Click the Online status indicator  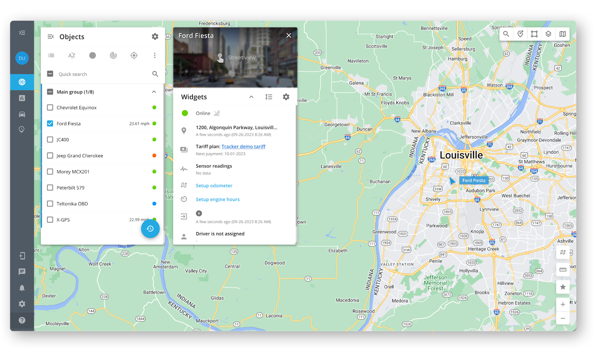(x=185, y=113)
